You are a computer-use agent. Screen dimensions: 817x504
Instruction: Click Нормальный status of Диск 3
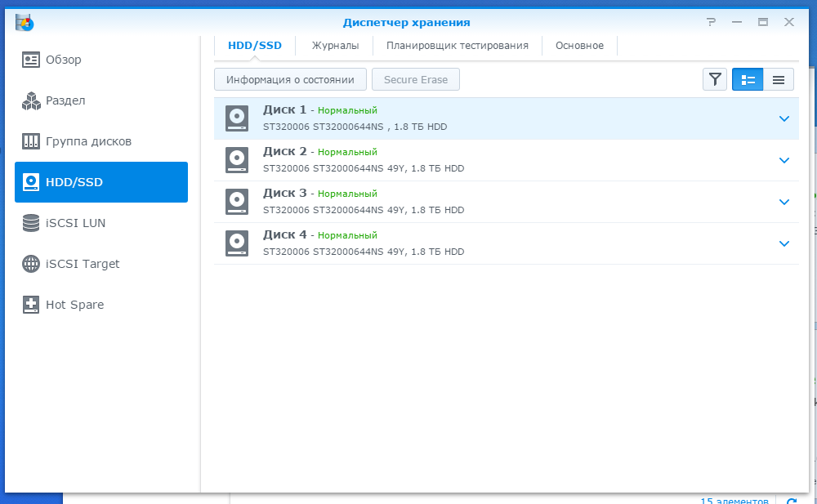click(347, 194)
